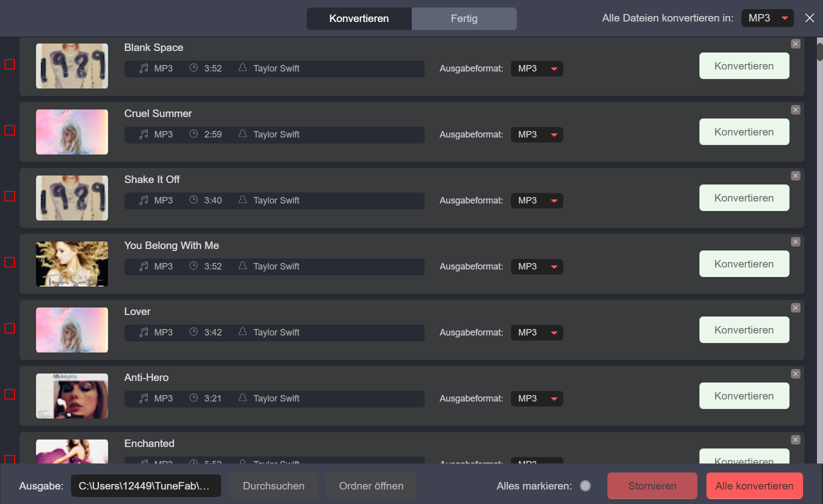Click Durchsuchen to browse output folder
Screen dimensions: 823x504
(x=274, y=486)
